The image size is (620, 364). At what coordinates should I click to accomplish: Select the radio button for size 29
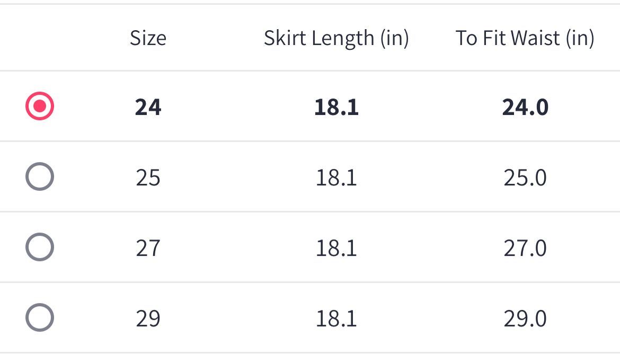pos(40,318)
